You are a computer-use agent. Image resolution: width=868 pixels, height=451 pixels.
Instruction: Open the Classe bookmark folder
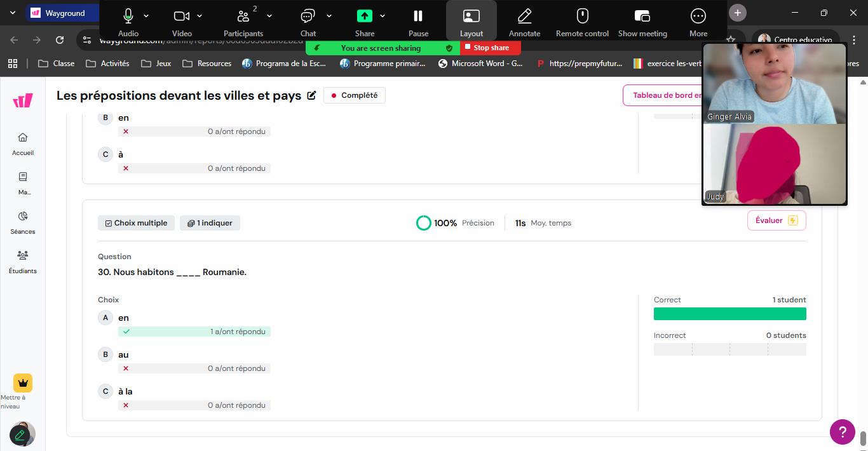click(57, 64)
